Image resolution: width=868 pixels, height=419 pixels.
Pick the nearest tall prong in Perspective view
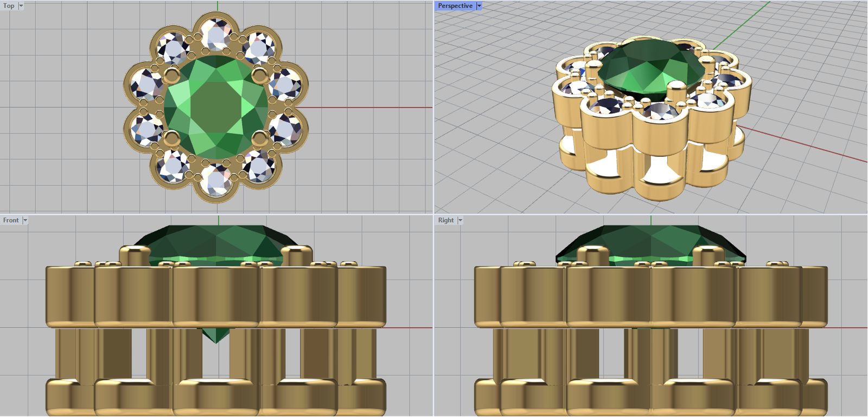pos(676,91)
